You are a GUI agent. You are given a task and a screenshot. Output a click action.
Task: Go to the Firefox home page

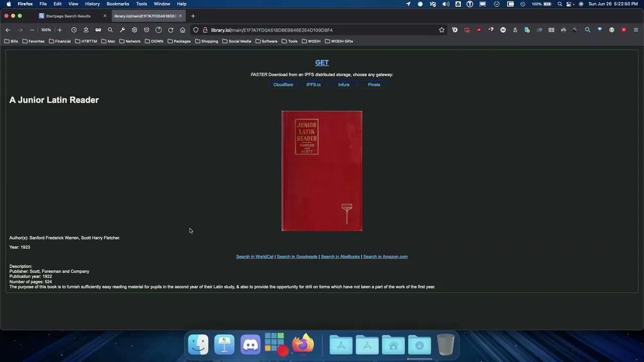(183, 30)
